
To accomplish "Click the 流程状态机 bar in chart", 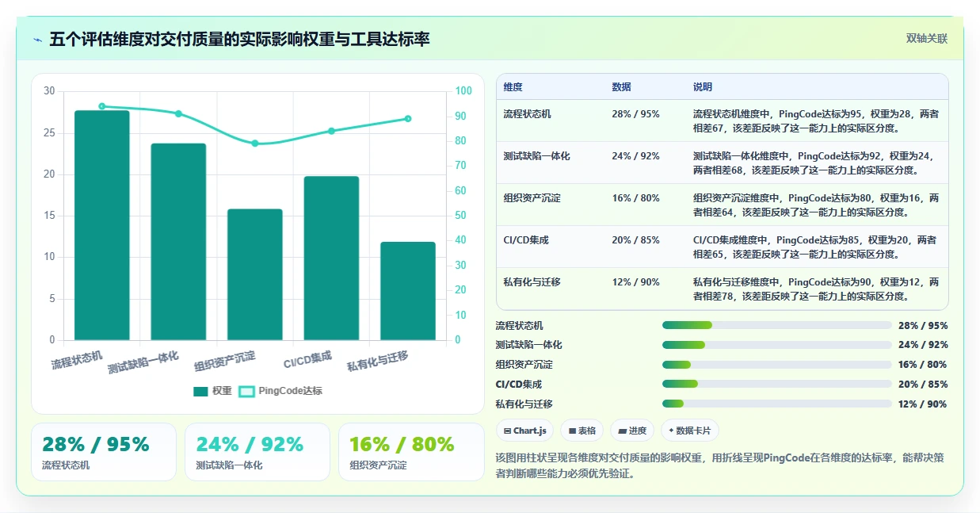I will pyautogui.click(x=102, y=225).
